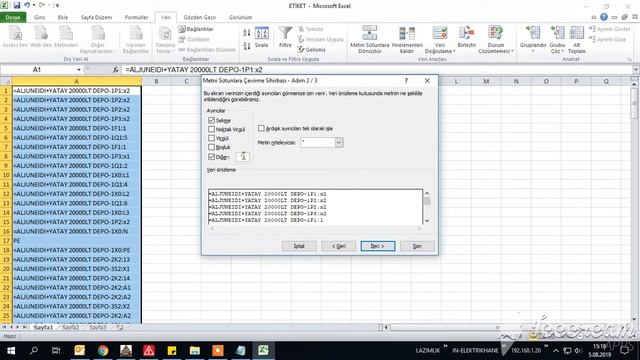This screenshot has width=640, height=360.
Task: Switch to the Sayfa Düzeni tab
Action: point(96,18)
